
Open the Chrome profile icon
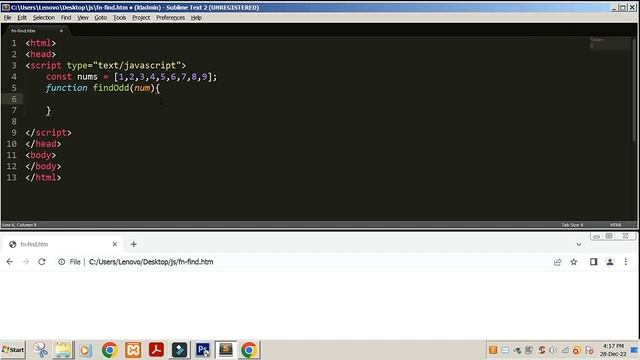tap(610, 262)
